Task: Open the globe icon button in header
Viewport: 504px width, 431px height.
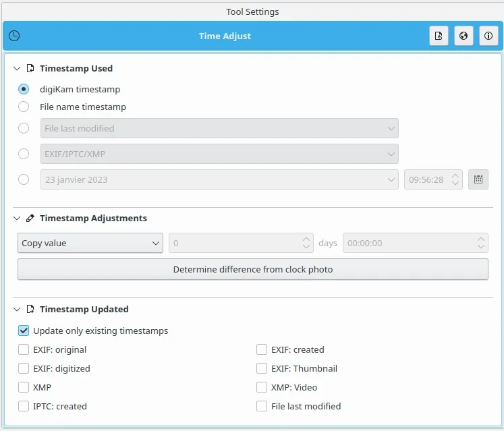Action: click(x=464, y=36)
